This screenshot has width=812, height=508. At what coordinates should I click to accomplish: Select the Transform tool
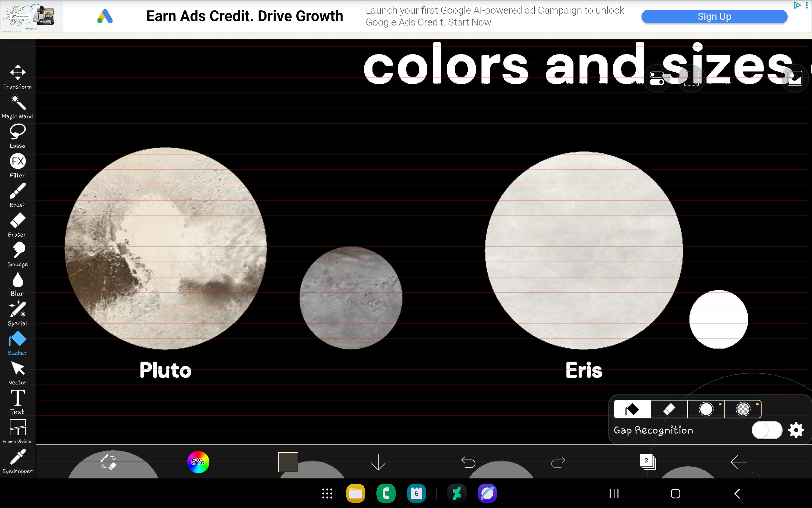pos(17,77)
